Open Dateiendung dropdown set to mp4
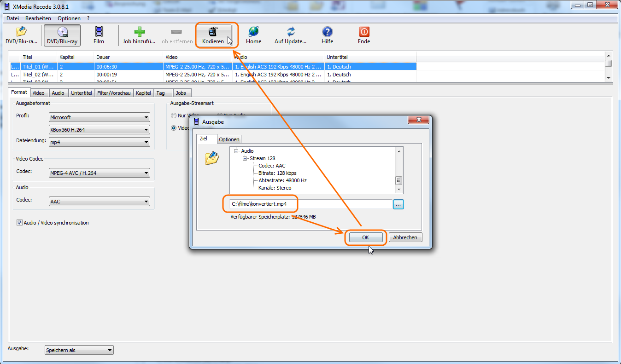This screenshot has height=364, width=621. click(x=99, y=142)
